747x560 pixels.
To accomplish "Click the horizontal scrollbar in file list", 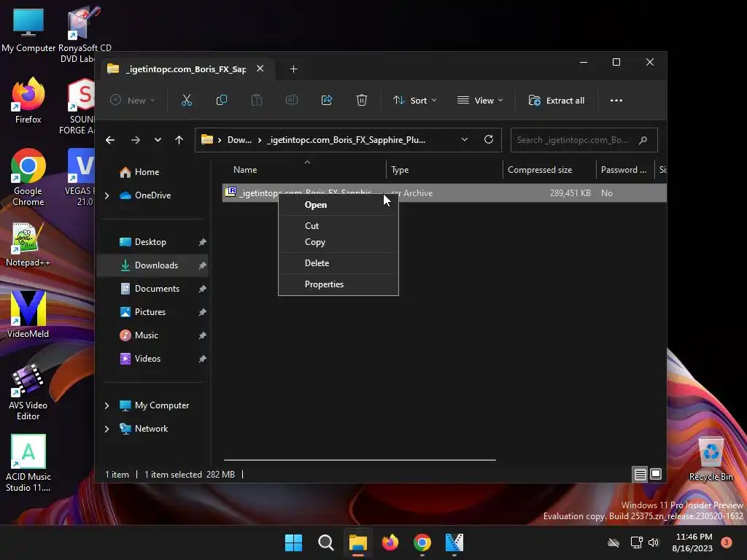I will pyautogui.click(x=360, y=460).
